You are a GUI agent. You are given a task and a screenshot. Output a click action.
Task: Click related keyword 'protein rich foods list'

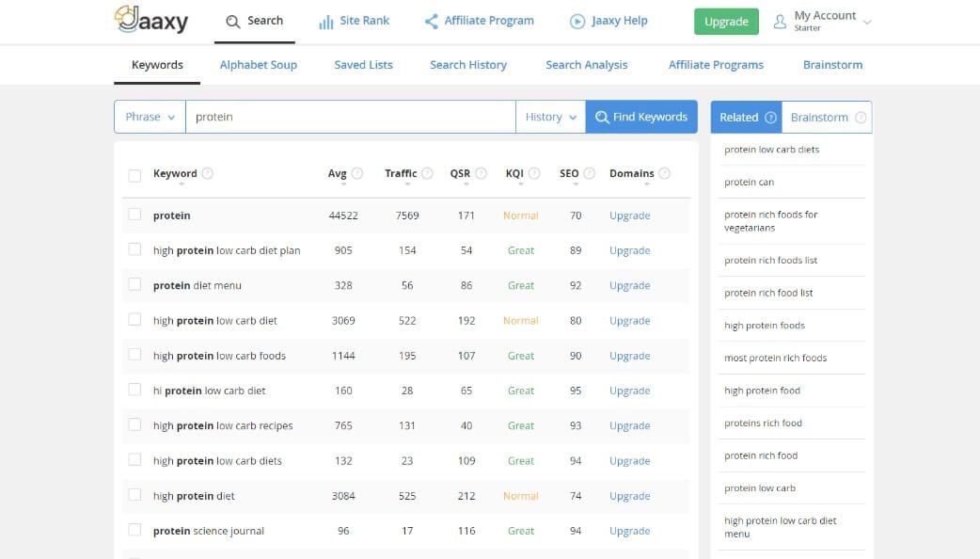point(770,260)
